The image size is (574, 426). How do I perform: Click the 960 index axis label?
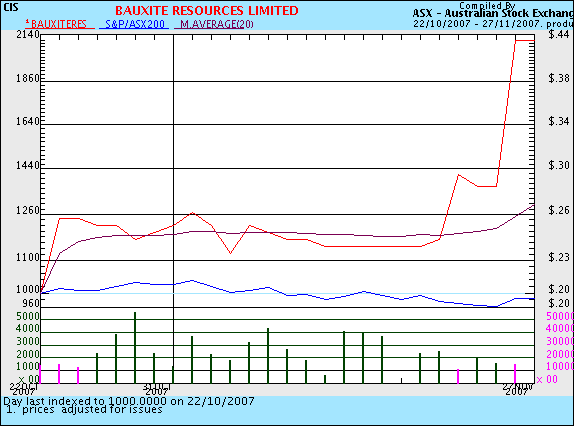click(31, 303)
